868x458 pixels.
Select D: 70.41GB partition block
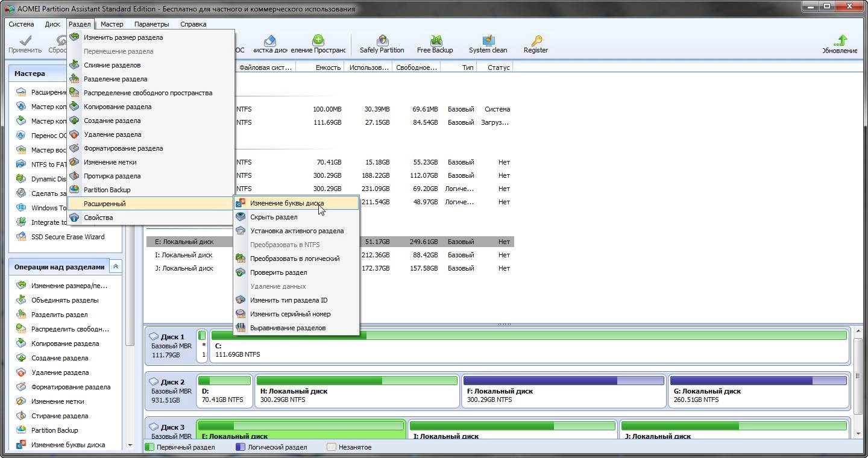pos(224,391)
